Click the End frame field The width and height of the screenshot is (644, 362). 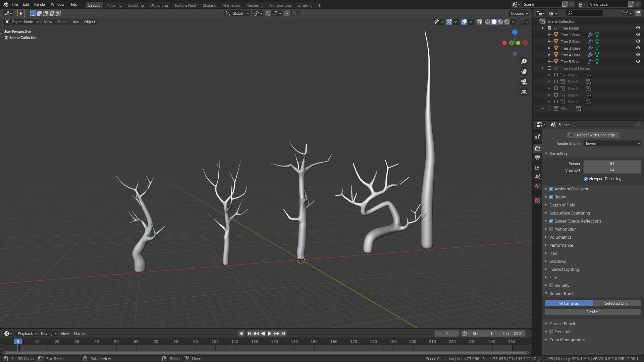(512, 334)
